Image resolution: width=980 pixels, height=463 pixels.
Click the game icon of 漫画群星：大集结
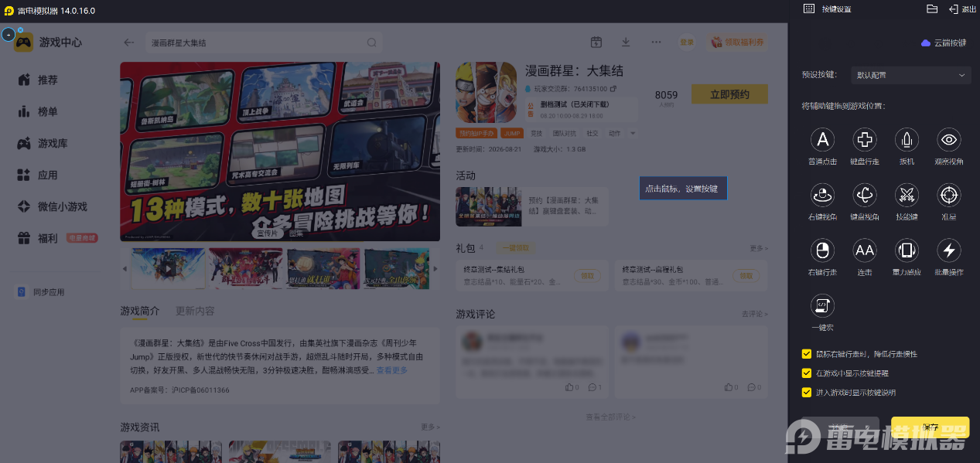tap(487, 92)
